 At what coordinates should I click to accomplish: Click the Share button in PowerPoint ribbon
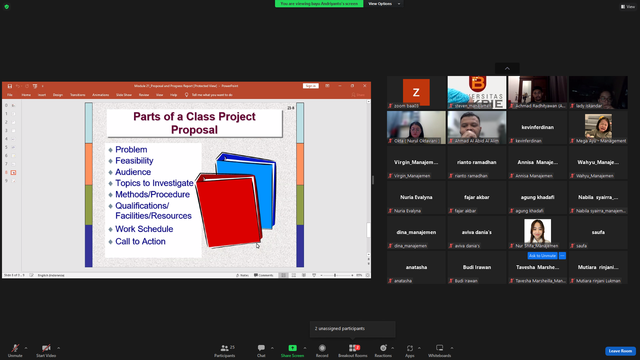[358, 95]
